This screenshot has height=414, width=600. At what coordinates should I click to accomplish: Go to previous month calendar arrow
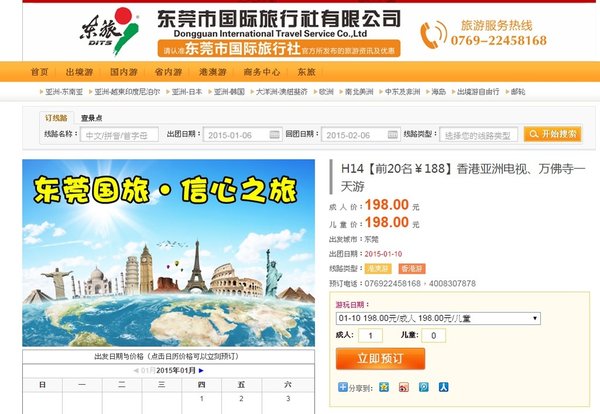tap(135, 370)
